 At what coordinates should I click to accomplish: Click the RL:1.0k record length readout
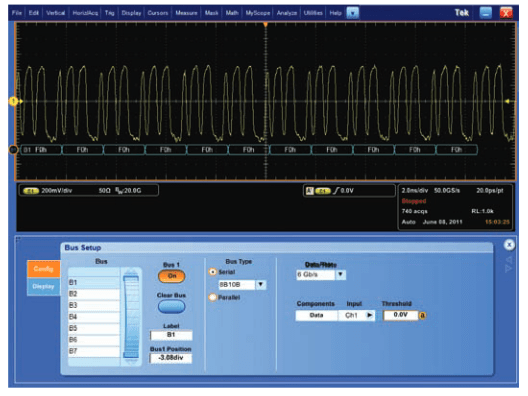coord(483,211)
